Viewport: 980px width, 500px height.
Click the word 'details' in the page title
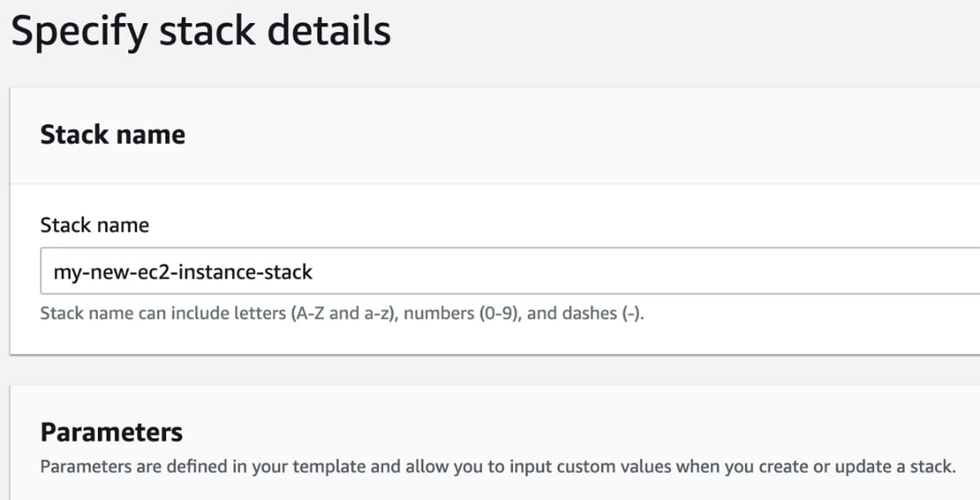[x=331, y=31]
